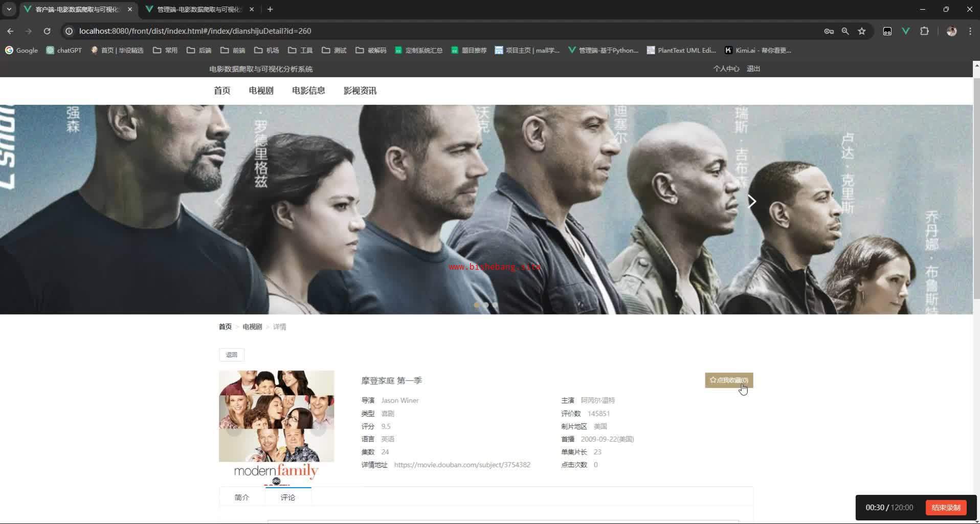Go forward to the next browser page
Viewport: 980px width, 524px height.
29,31
